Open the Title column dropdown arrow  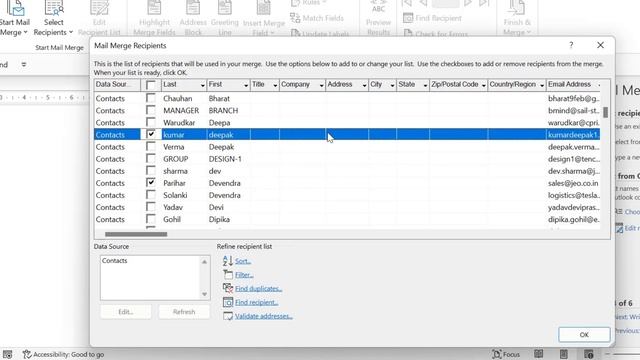(x=275, y=85)
